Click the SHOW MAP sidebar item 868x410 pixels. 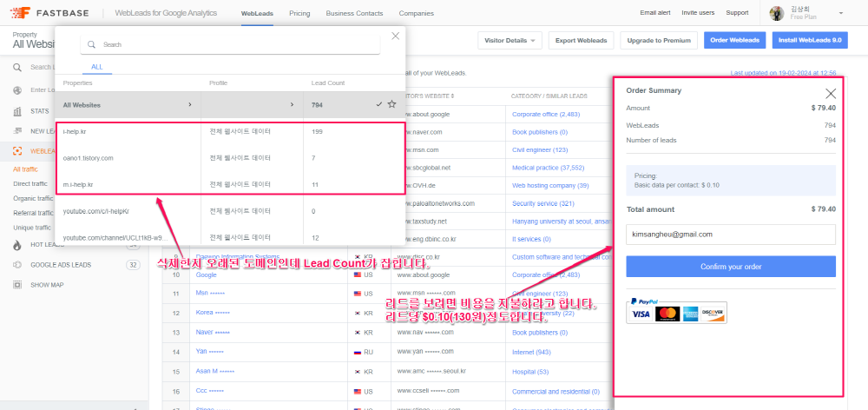pyautogui.click(x=47, y=285)
